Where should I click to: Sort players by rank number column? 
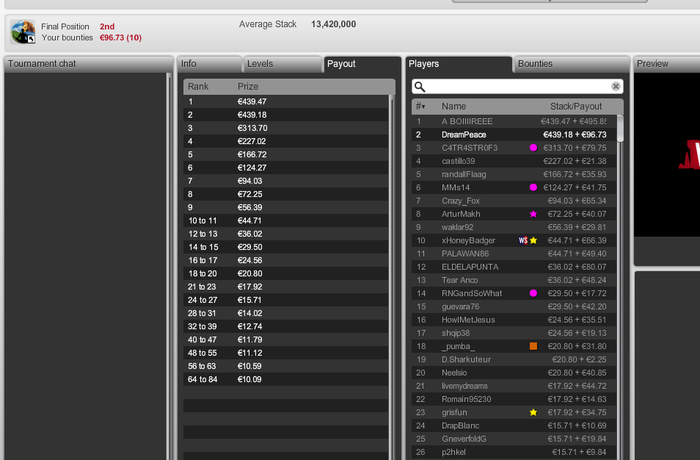[420, 106]
